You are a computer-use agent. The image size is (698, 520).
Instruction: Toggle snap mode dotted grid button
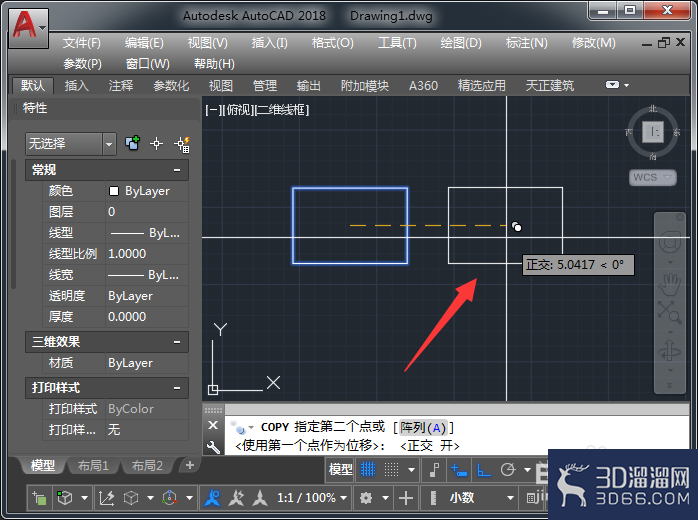coord(391,469)
